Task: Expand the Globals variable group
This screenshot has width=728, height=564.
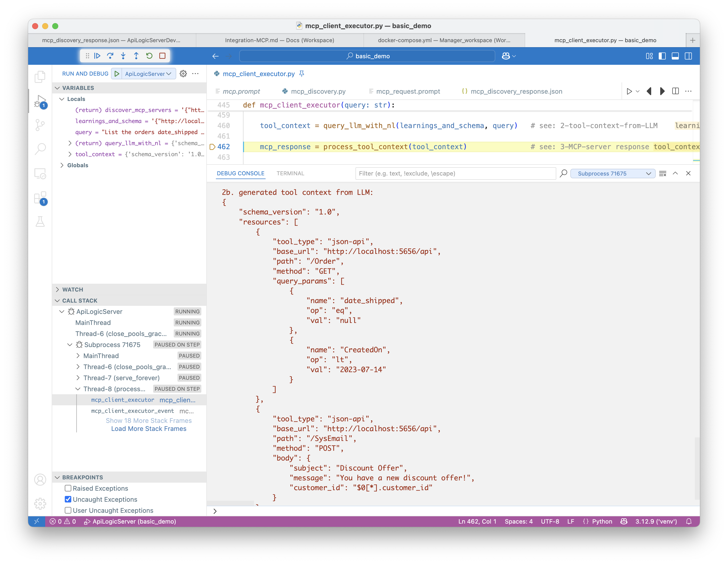Action: pyautogui.click(x=62, y=165)
